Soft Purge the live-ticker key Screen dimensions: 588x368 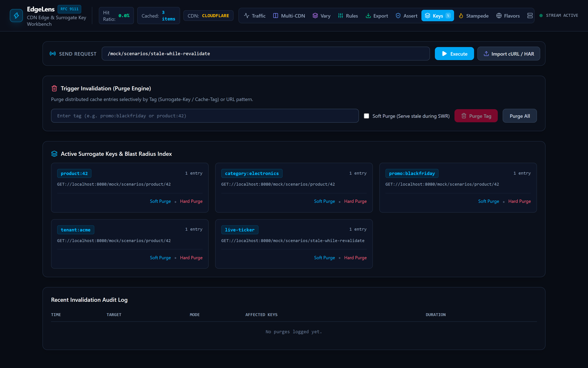point(324,258)
